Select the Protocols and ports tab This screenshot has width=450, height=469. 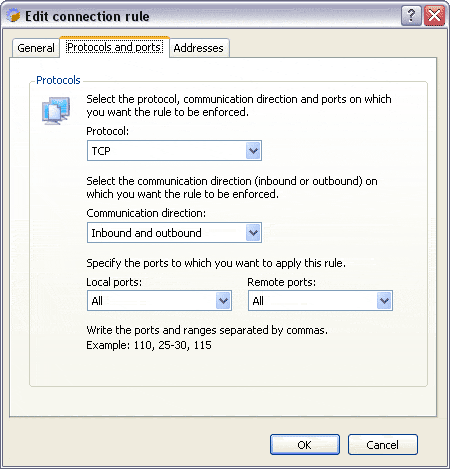click(114, 47)
